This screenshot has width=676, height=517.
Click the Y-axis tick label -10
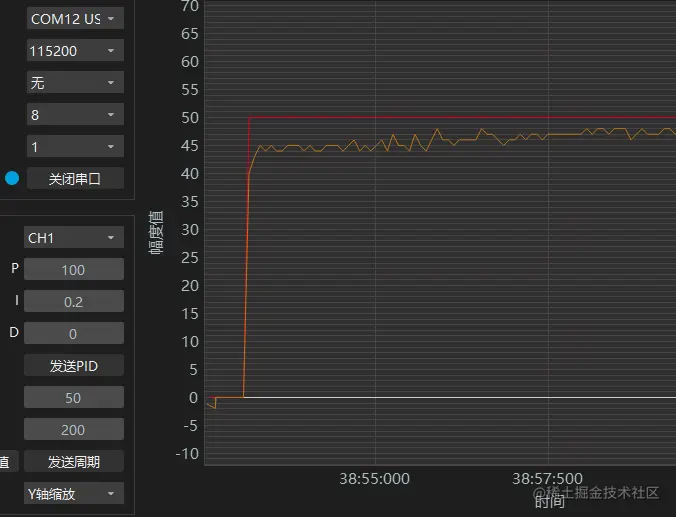pyautogui.click(x=187, y=454)
